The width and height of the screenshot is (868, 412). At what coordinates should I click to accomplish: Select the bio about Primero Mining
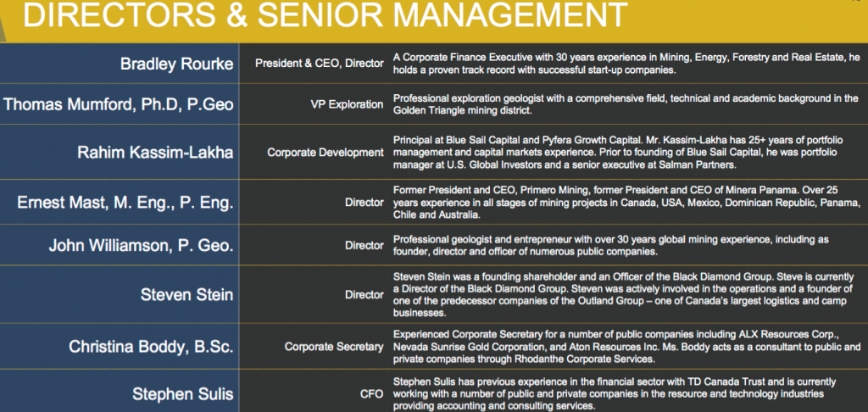pos(627,203)
